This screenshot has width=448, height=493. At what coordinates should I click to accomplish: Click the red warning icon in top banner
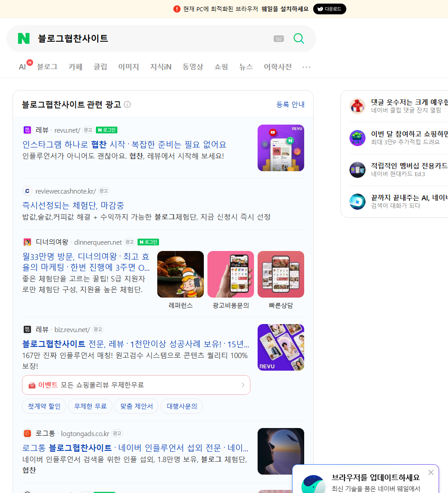point(177,9)
